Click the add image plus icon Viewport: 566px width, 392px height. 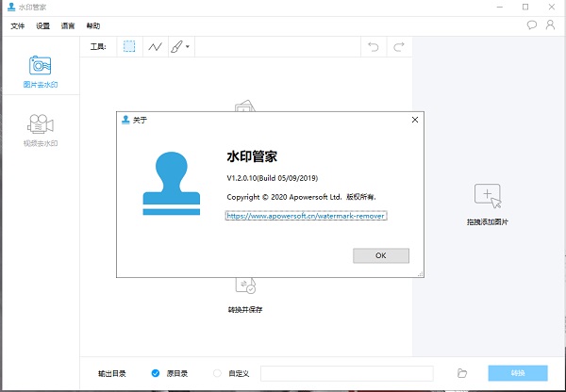click(488, 196)
